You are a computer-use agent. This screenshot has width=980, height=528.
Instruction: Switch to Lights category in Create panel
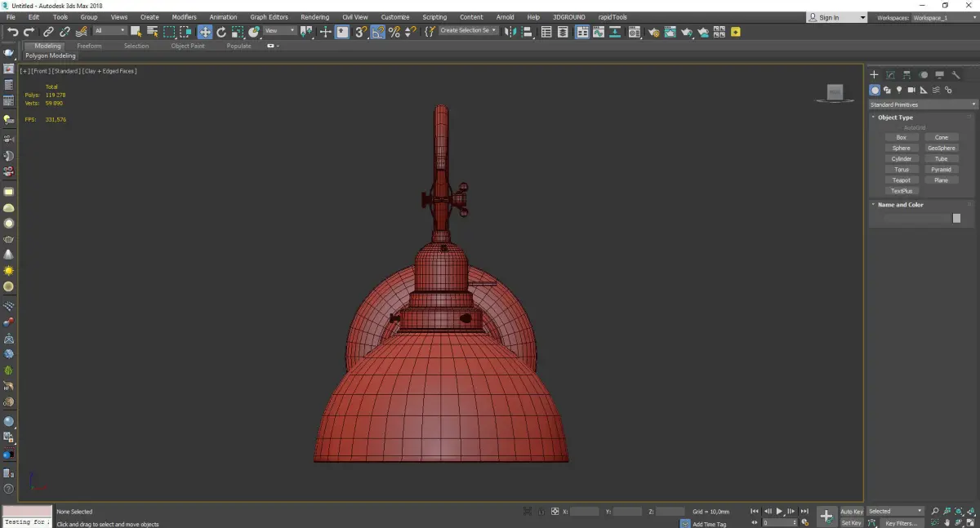899,90
